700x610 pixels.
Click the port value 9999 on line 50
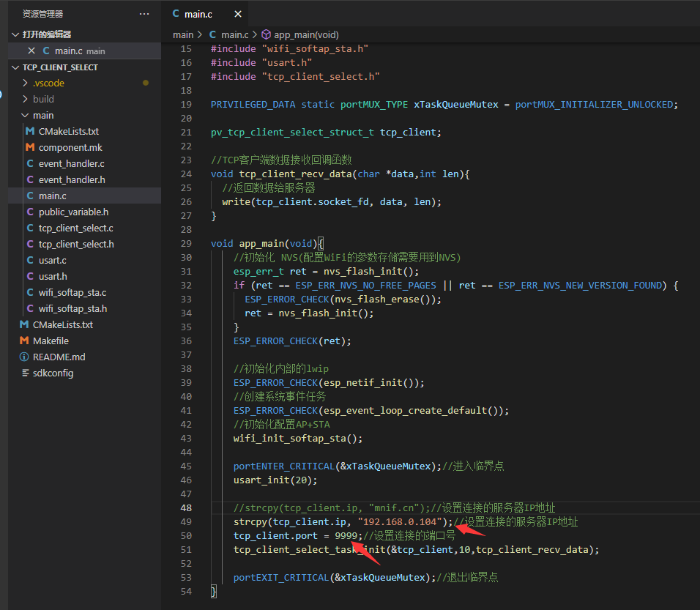(x=346, y=535)
